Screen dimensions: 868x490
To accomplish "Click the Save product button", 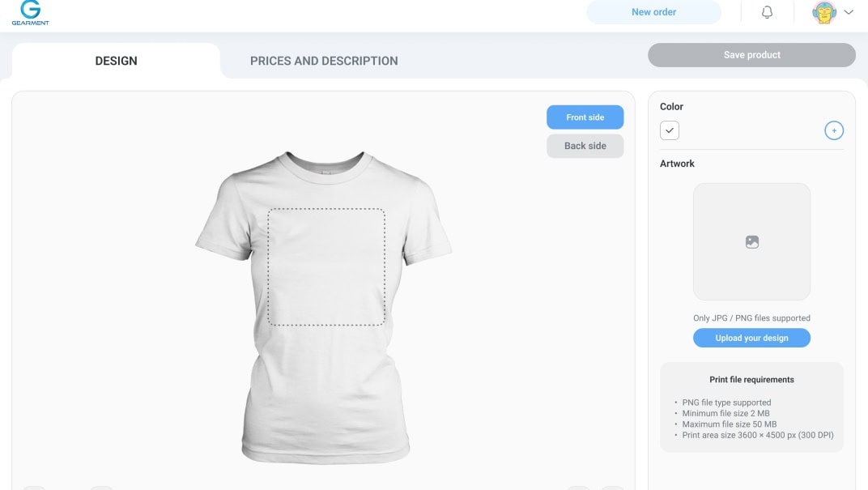I will pyautogui.click(x=751, y=55).
